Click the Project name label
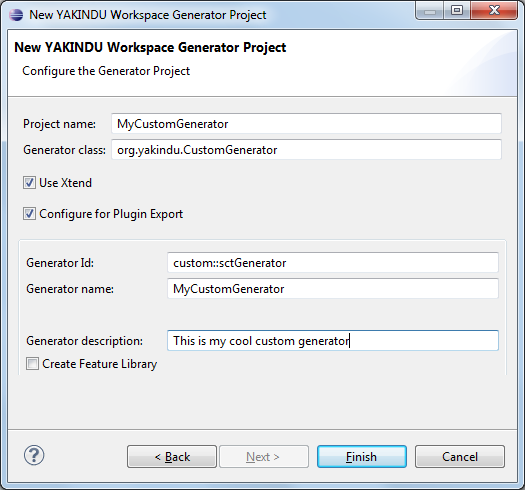Viewport: 525px width, 490px height. click(59, 124)
